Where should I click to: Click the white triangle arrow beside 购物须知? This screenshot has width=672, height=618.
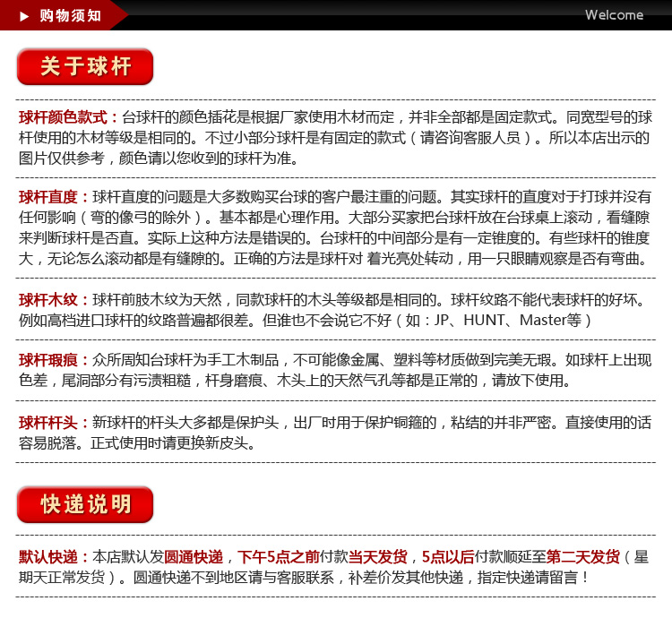coord(24,16)
